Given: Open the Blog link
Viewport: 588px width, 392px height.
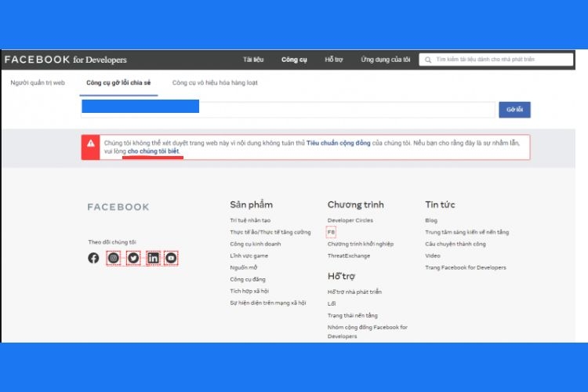Looking at the screenshot, I should (x=431, y=220).
